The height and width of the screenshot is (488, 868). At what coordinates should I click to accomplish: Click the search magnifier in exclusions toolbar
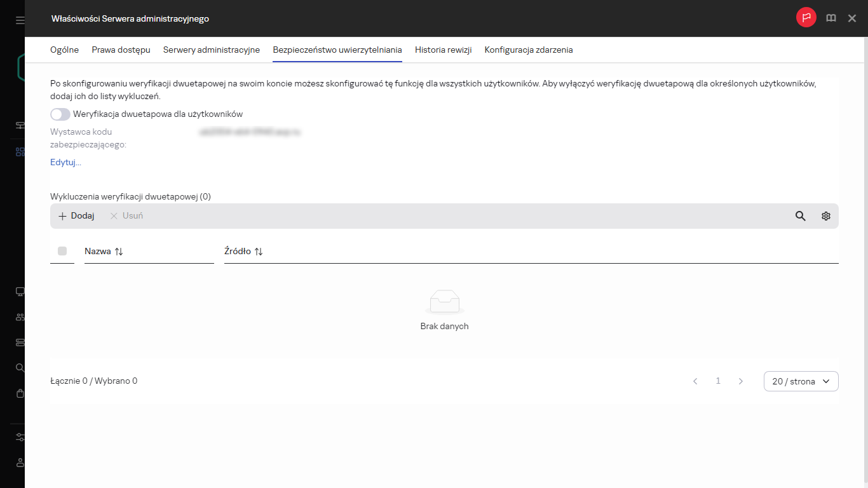800,216
